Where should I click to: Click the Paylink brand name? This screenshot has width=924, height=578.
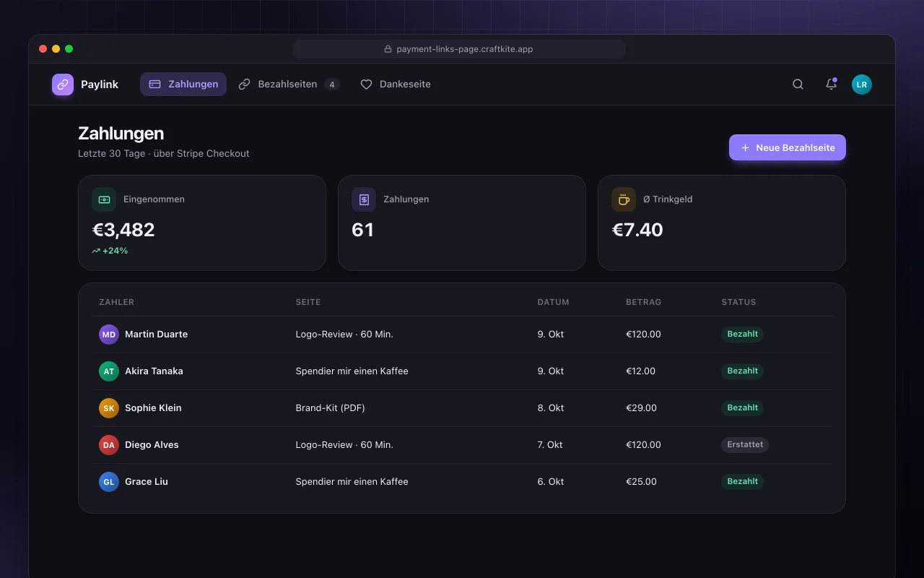[x=100, y=85]
